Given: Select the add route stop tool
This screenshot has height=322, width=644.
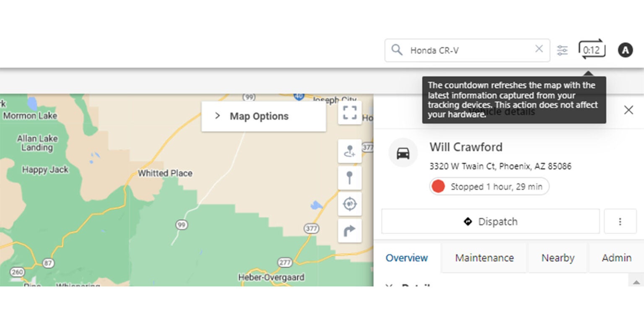Looking at the screenshot, I should pyautogui.click(x=350, y=152).
